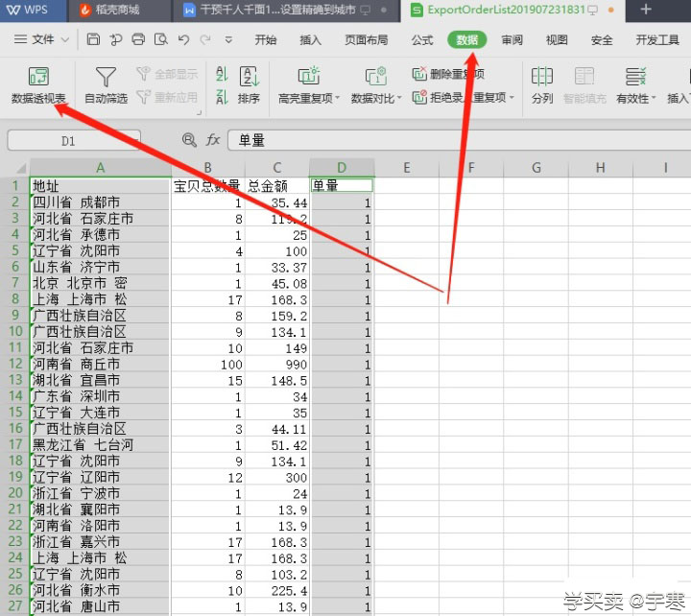Click cell with value 990
The width and height of the screenshot is (691, 616).
276,364
